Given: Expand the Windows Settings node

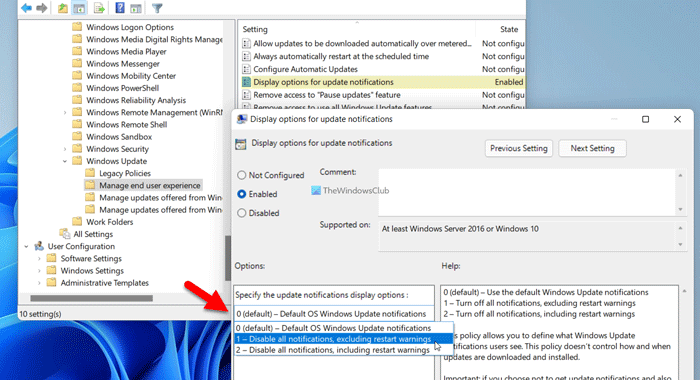Looking at the screenshot, I should 39,271.
